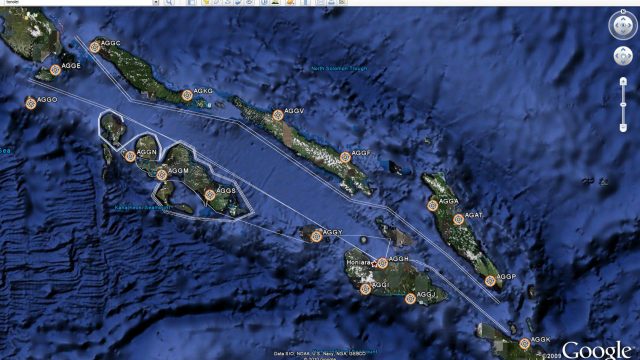Screen dimensions: 640x360
Task: Click the Honiara city label
Action: (x=358, y=262)
